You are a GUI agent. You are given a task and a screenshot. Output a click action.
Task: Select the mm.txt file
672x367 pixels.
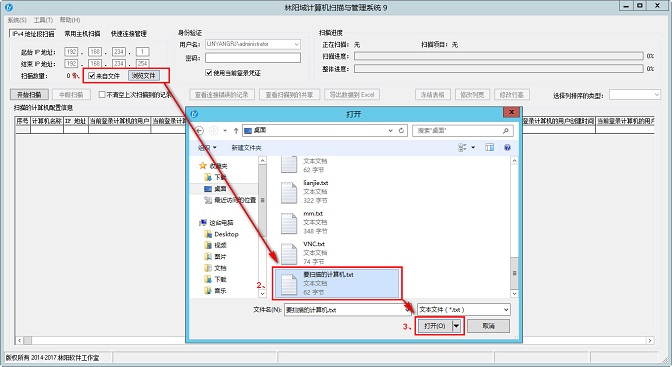(304, 223)
